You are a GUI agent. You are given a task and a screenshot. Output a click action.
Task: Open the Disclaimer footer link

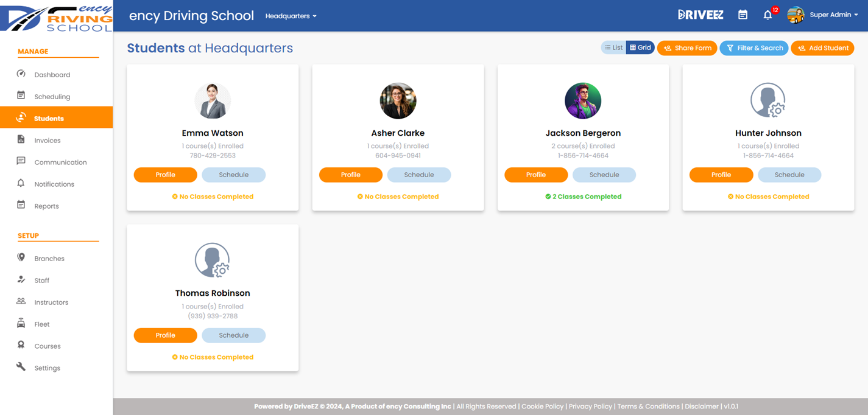tap(702, 406)
